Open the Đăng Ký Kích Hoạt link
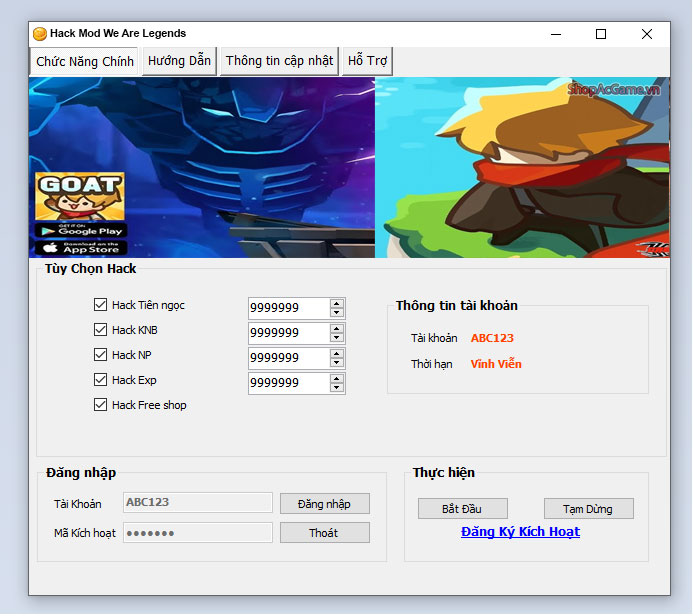Viewport: 693px width, 616px height. tap(520, 532)
